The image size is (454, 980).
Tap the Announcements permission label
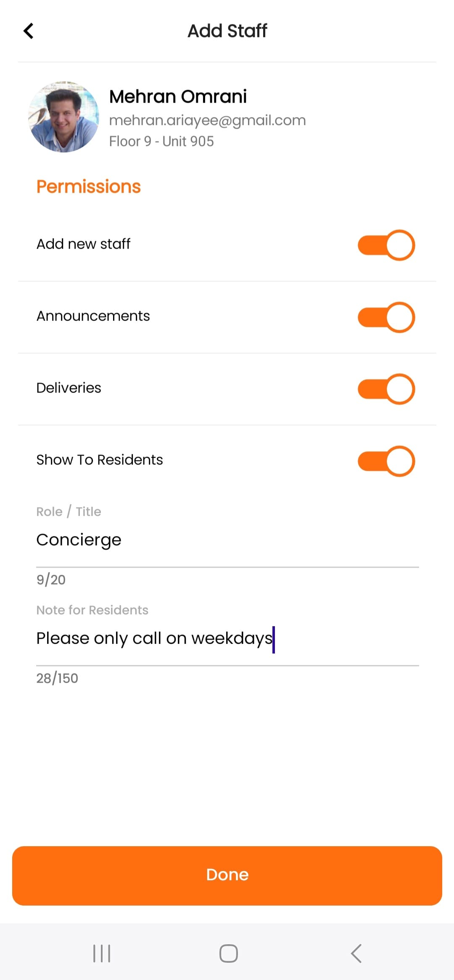click(93, 316)
